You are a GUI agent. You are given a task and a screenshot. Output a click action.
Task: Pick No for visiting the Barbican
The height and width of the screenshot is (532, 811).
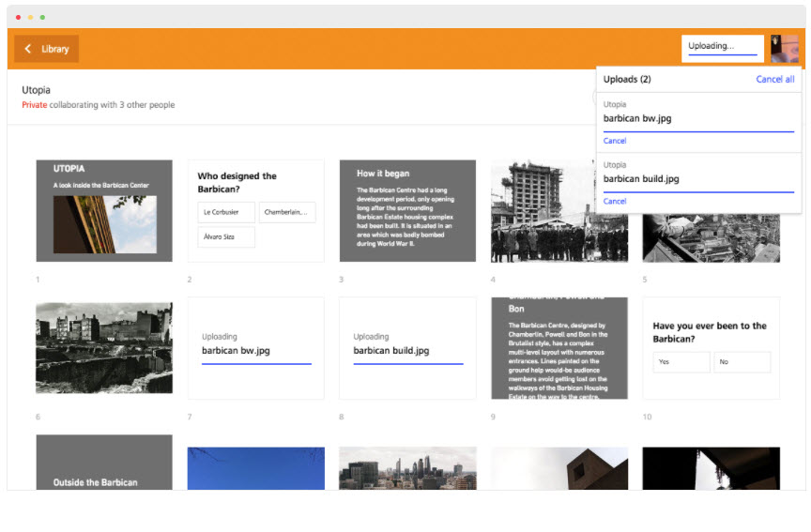(742, 362)
